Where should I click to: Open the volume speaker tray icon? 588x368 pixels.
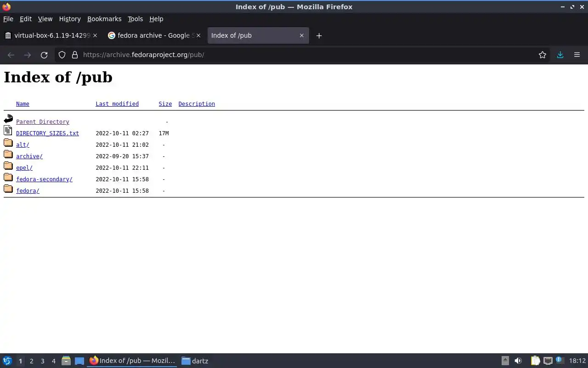click(x=518, y=361)
